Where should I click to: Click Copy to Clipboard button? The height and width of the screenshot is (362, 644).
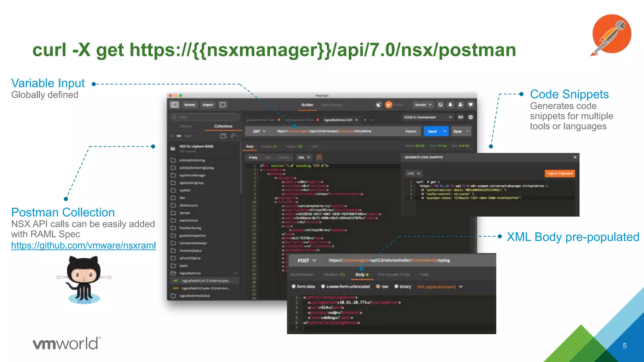click(x=560, y=173)
